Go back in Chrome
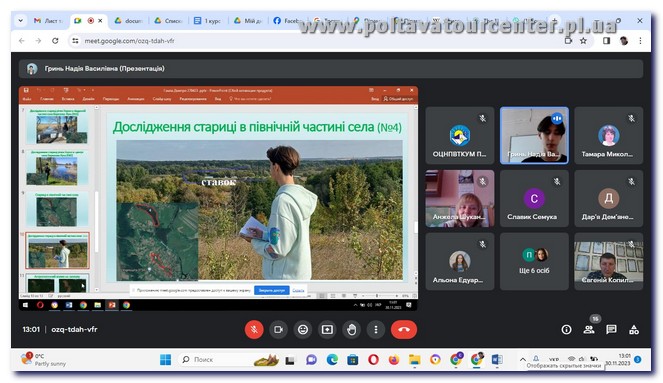663x383 pixels. pyautogui.click(x=22, y=41)
